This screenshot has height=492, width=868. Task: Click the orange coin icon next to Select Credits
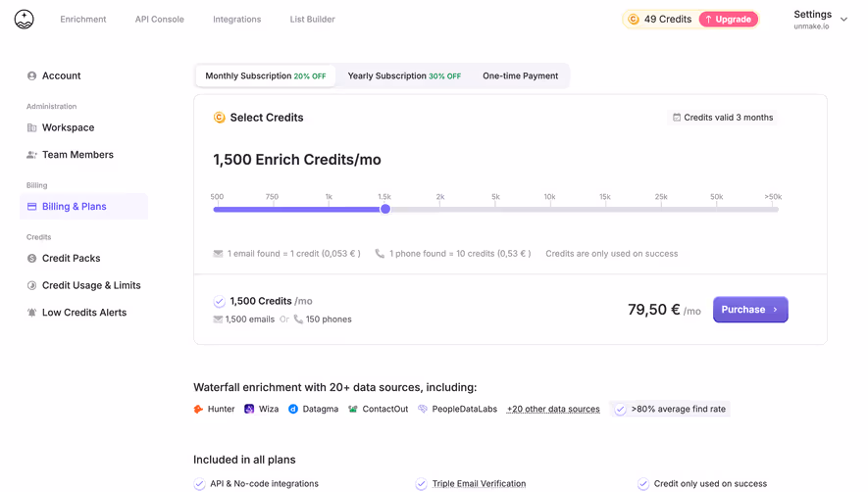tap(220, 118)
